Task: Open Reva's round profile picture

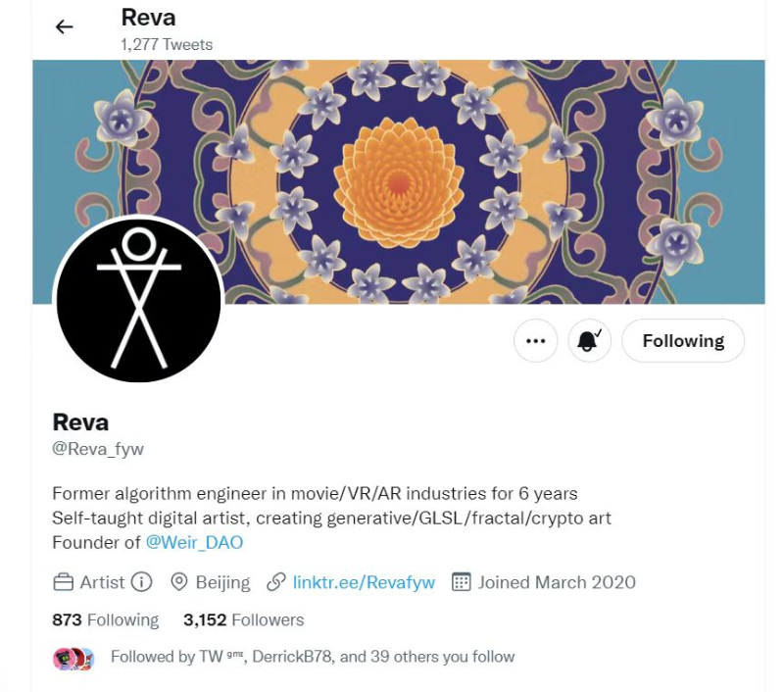Action: coord(138,300)
